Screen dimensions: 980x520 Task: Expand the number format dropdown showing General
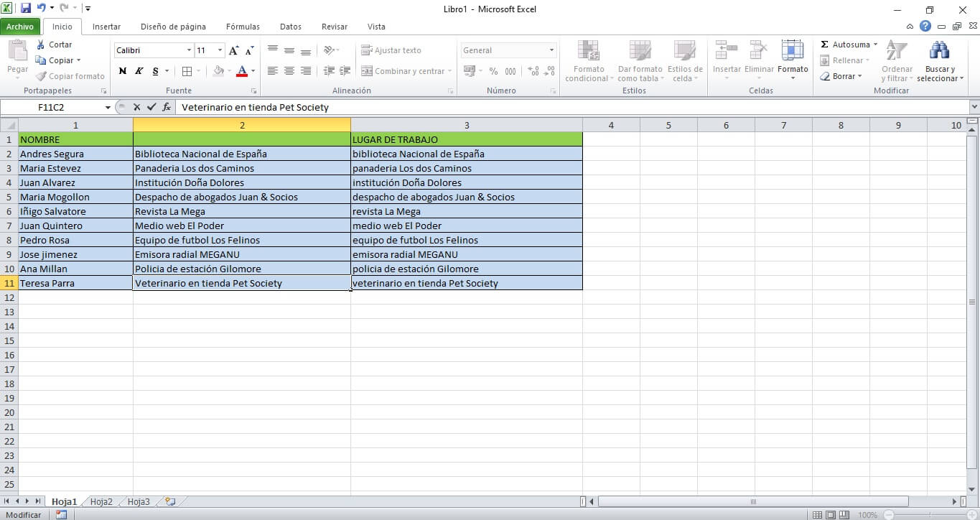[x=551, y=50]
